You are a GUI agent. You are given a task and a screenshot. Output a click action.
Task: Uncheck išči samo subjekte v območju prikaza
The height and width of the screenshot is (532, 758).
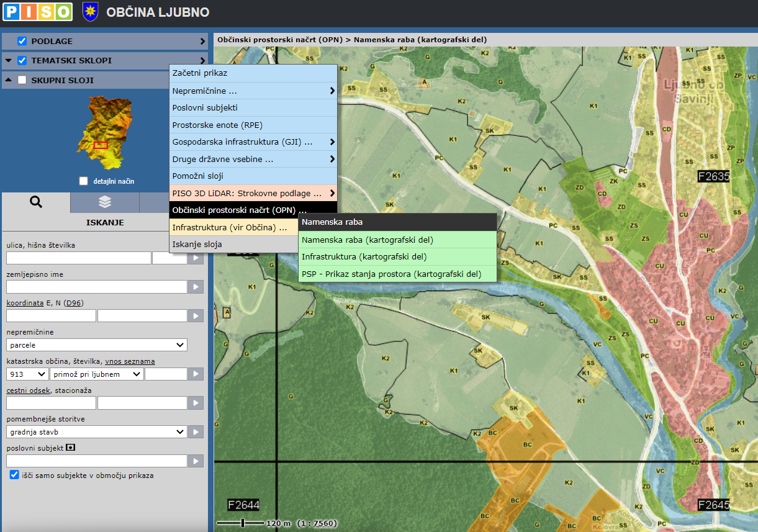coord(14,475)
